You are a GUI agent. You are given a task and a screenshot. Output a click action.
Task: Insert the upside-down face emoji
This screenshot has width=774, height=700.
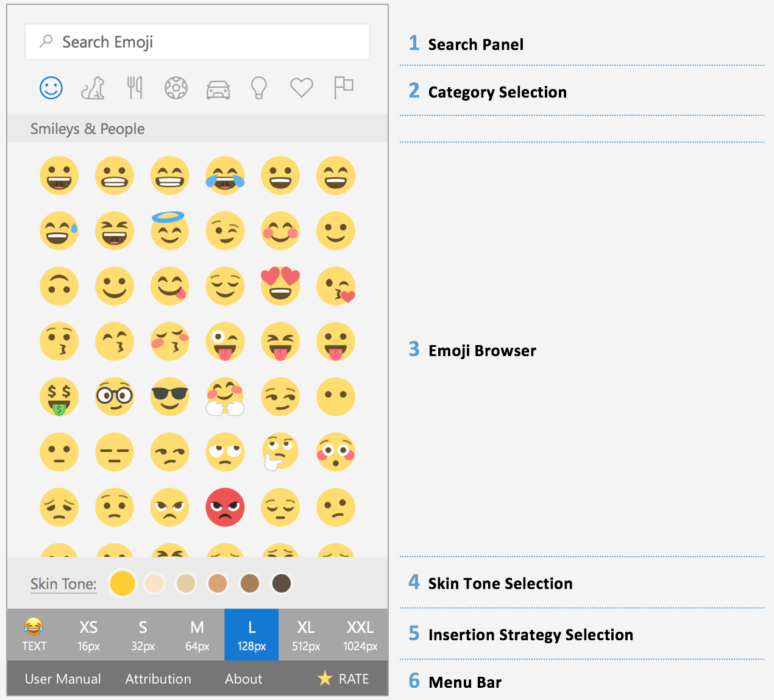[x=59, y=286]
